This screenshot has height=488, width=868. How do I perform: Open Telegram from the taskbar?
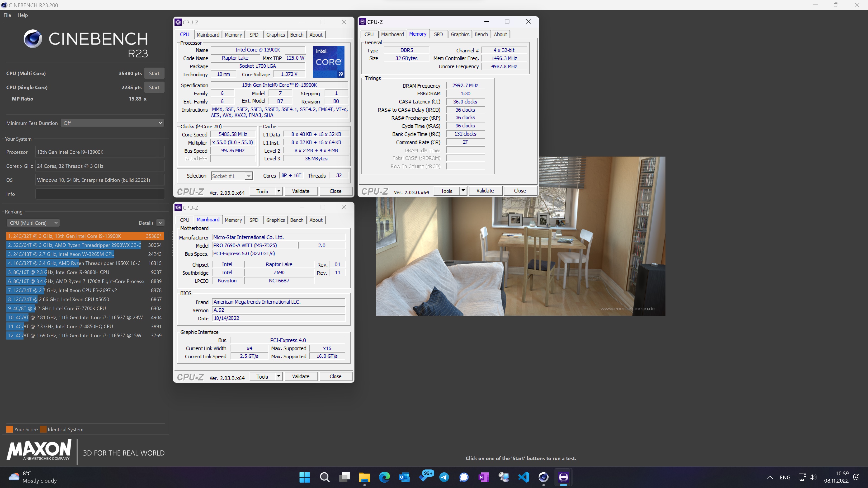click(x=444, y=477)
